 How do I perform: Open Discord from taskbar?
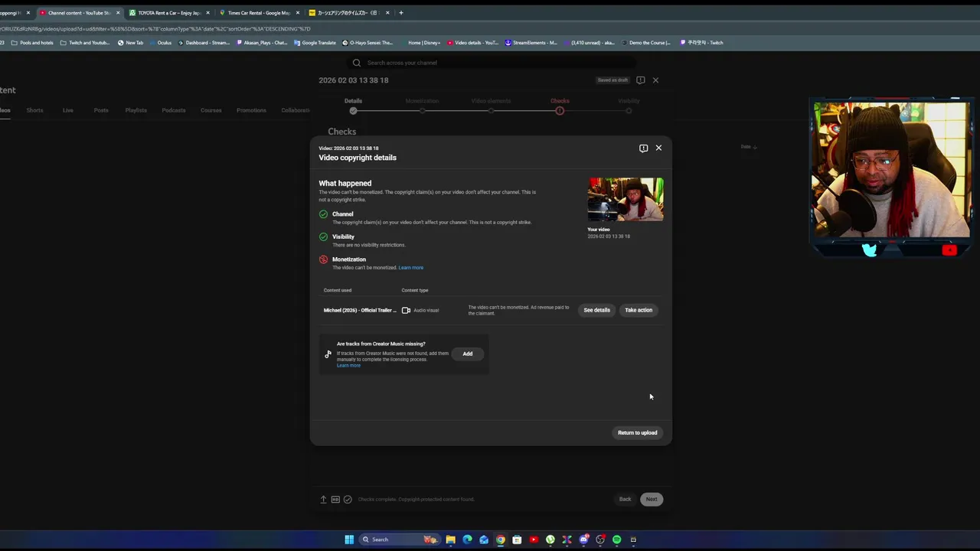[583, 540]
